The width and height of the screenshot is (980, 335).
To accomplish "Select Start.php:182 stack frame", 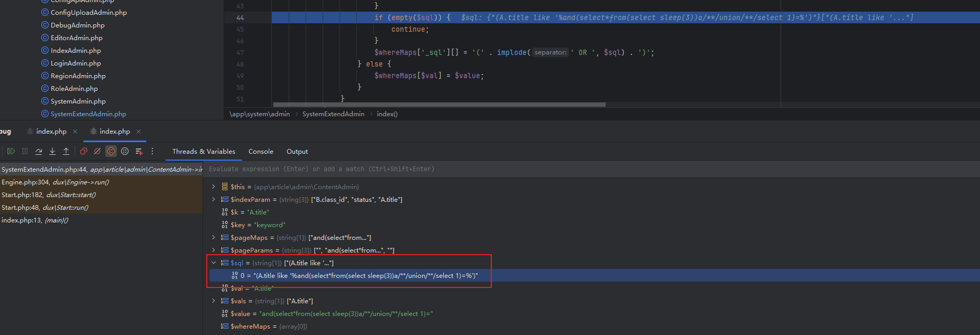I will click(x=101, y=195).
